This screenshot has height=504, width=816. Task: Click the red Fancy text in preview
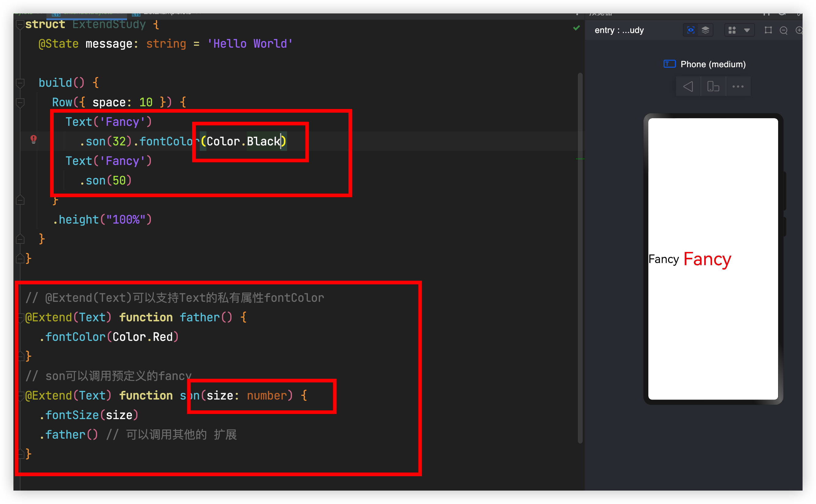coord(707,259)
